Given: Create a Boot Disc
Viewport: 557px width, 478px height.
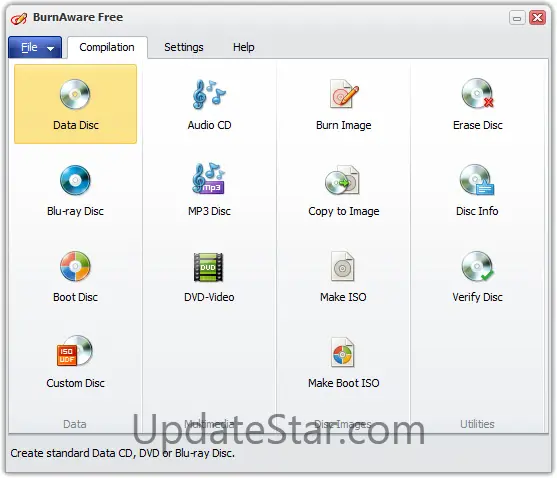Looking at the screenshot, I should click(75, 277).
